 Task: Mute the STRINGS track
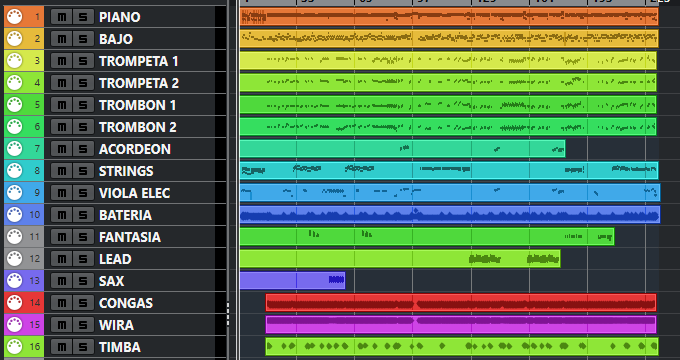[x=62, y=171]
